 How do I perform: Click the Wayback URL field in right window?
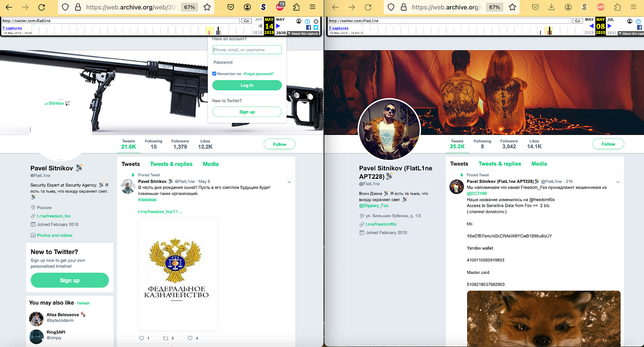pyautogui.click(x=449, y=21)
